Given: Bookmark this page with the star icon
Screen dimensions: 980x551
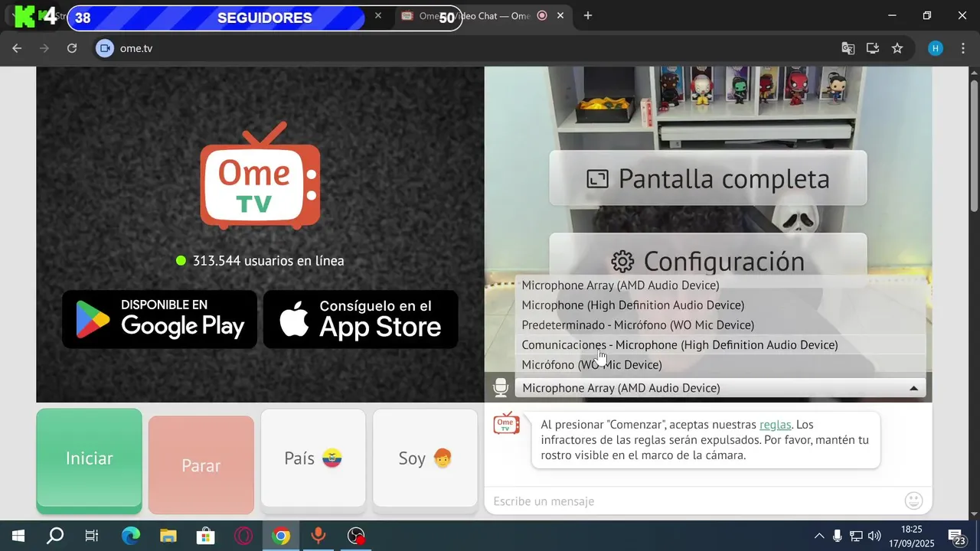Looking at the screenshot, I should pos(897,48).
